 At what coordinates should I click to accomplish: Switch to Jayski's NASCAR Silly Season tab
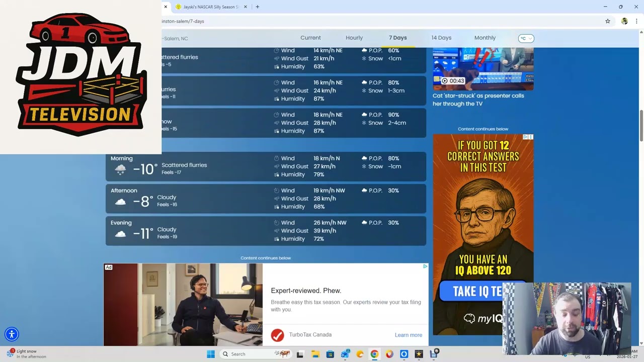(x=210, y=7)
